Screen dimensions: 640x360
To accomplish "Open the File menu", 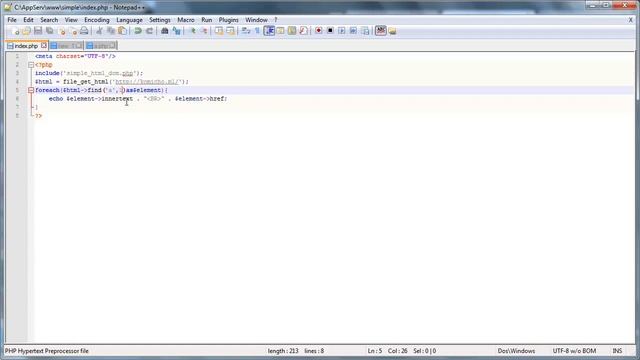I will click(x=12, y=20).
